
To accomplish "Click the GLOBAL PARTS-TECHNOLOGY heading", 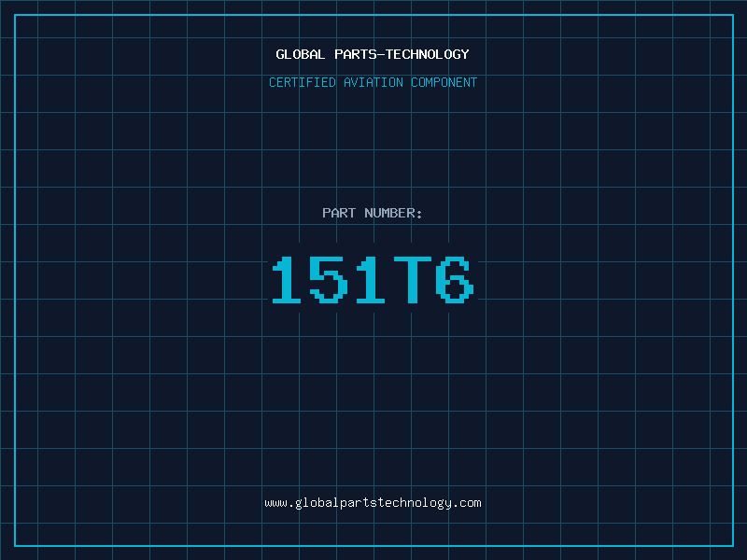I will coord(373,54).
